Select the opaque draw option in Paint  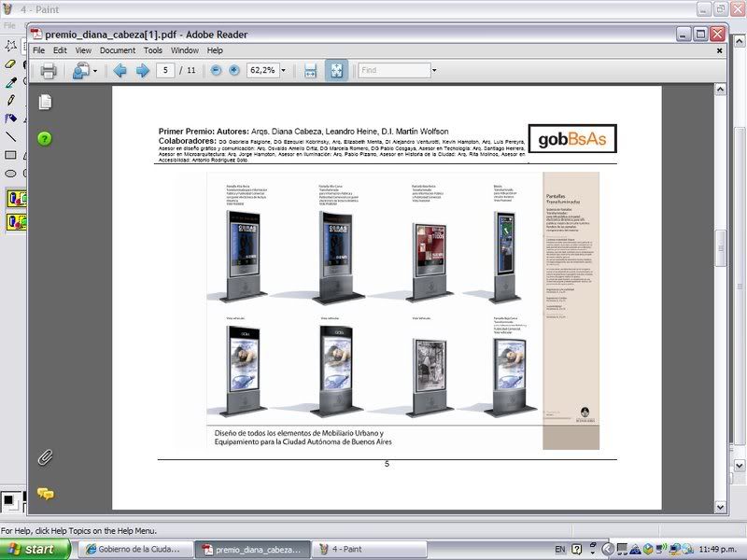point(16,198)
